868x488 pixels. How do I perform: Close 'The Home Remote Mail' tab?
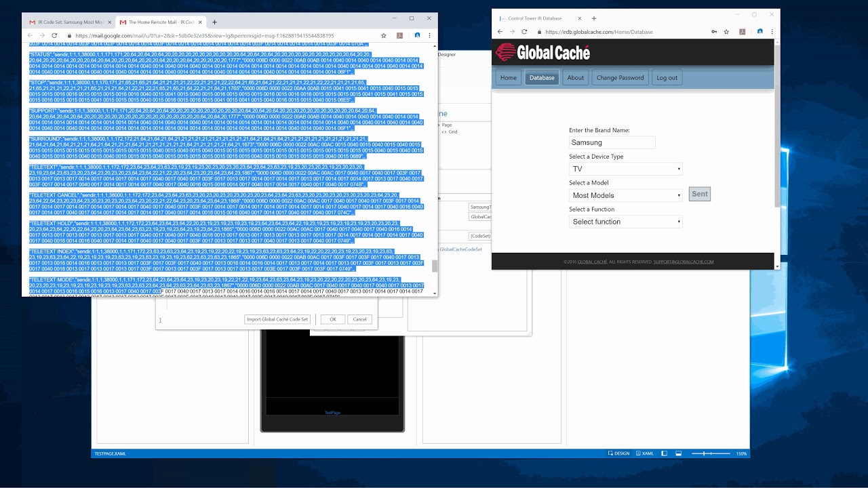click(200, 22)
